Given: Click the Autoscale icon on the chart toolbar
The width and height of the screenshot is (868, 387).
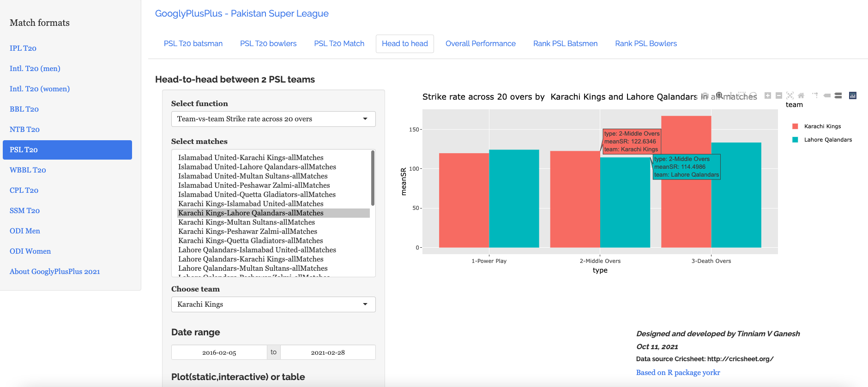Looking at the screenshot, I should [x=790, y=95].
